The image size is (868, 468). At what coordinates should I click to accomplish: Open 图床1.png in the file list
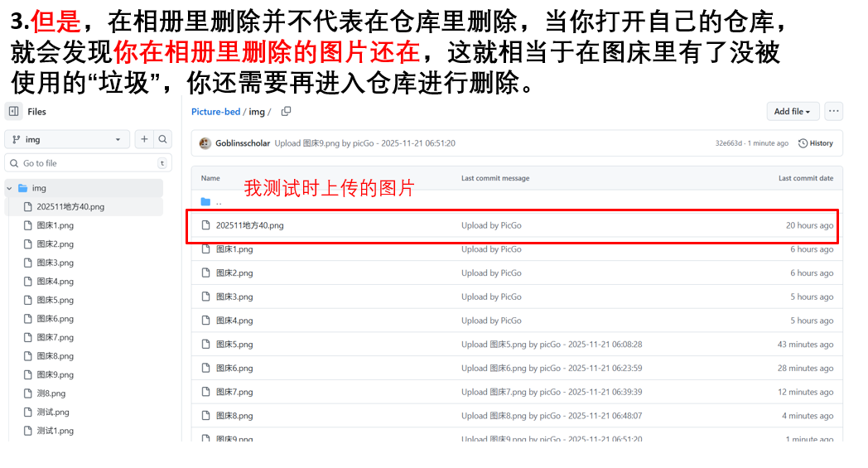tap(234, 249)
